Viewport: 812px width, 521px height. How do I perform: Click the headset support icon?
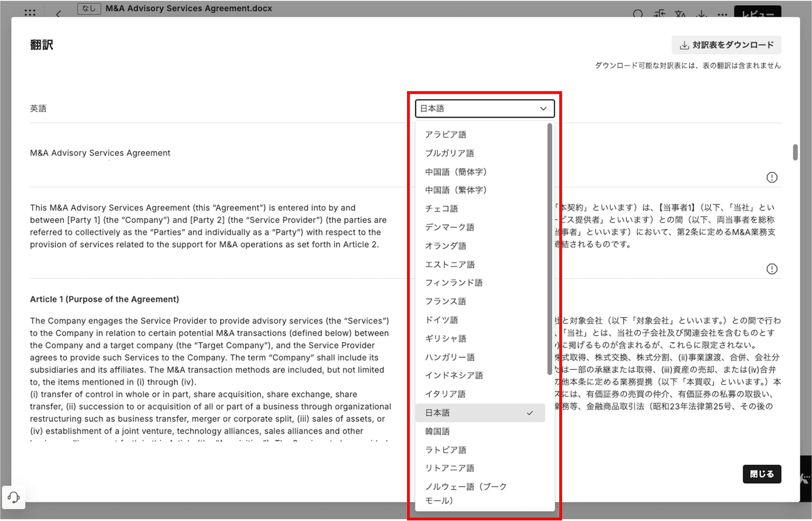pos(14,497)
